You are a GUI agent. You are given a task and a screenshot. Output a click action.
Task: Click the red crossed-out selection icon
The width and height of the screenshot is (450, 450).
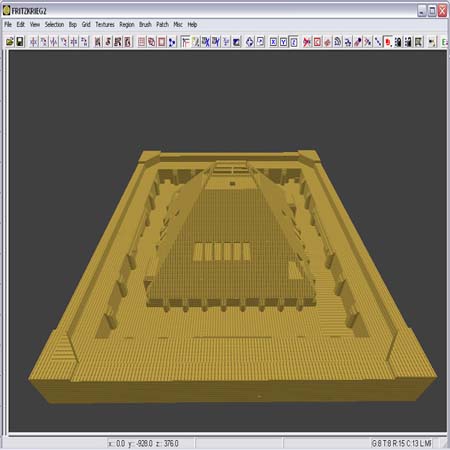307,42
